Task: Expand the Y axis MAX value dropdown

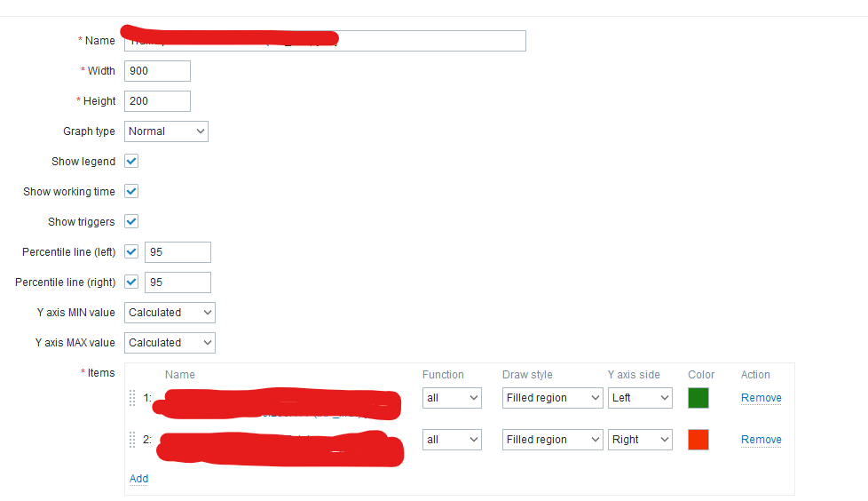Action: pos(170,343)
